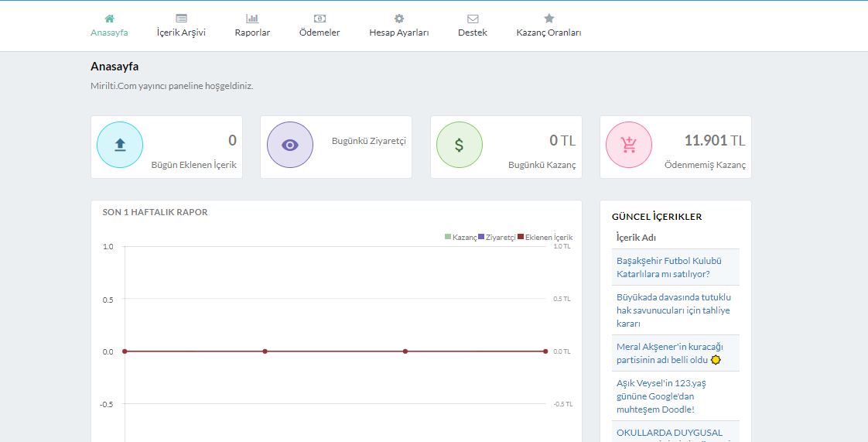
Task: Toggle Ziyaretçi series in chart legend
Action: (x=497, y=237)
